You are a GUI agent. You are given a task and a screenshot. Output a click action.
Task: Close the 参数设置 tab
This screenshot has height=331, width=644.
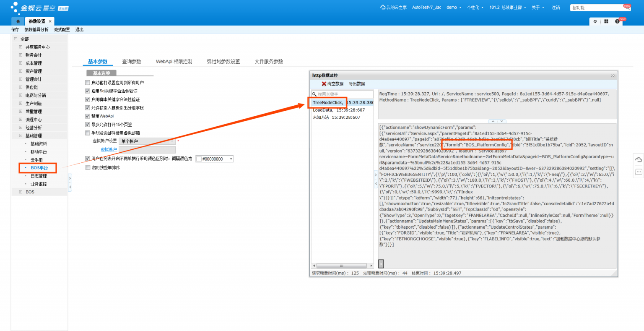(x=50, y=21)
